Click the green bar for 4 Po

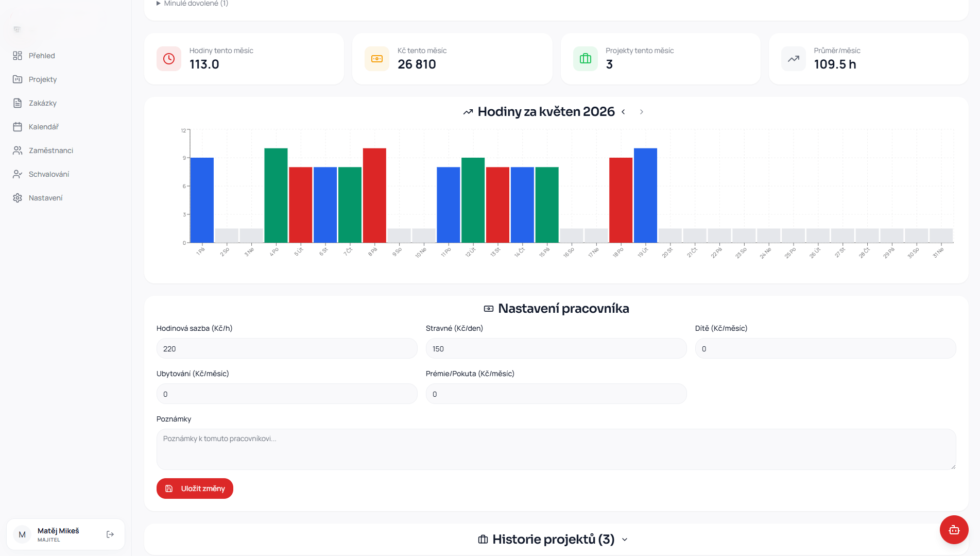[276, 195]
